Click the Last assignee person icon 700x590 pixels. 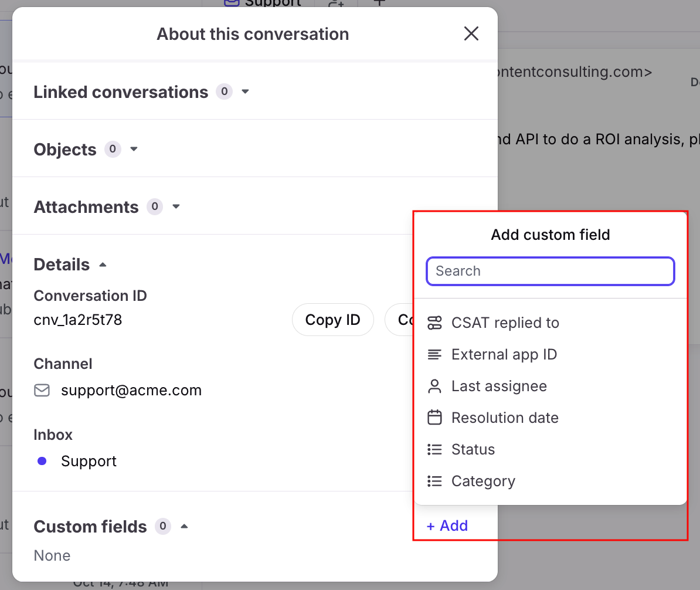click(434, 386)
